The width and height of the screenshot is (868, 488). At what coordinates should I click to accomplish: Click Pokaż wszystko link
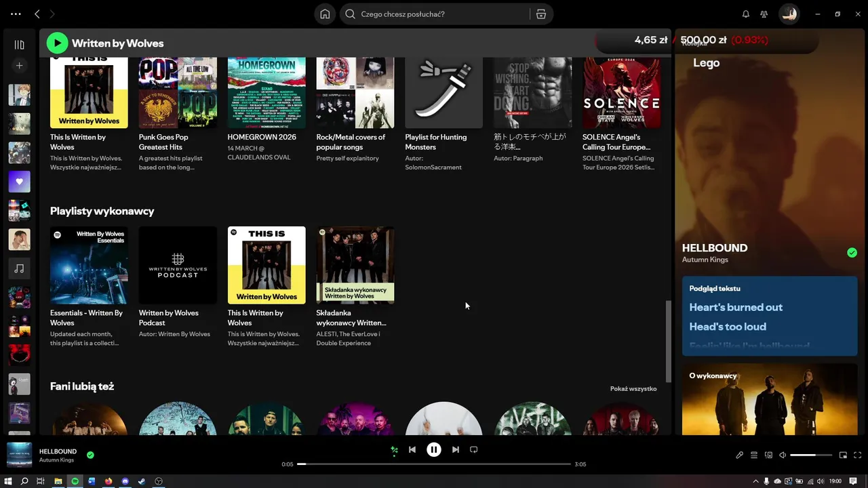point(633,388)
